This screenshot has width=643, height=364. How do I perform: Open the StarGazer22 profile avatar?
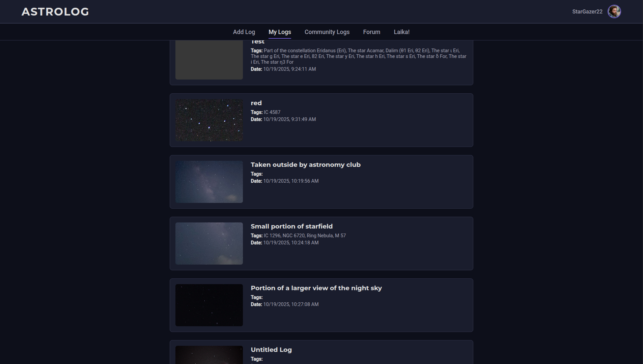tap(614, 11)
